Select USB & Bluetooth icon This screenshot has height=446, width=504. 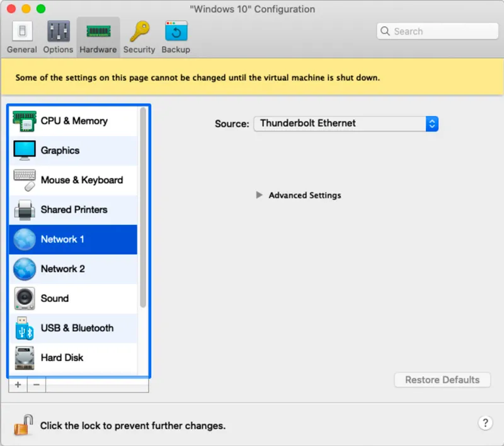click(25, 328)
